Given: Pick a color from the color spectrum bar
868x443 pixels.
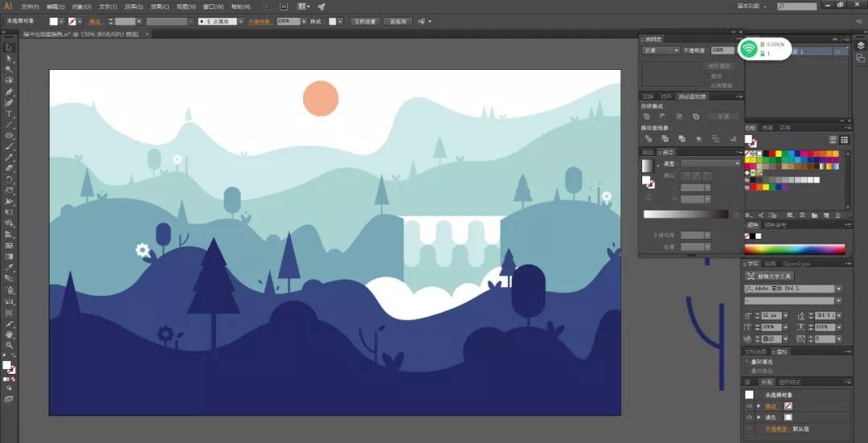Looking at the screenshot, I should (795, 249).
